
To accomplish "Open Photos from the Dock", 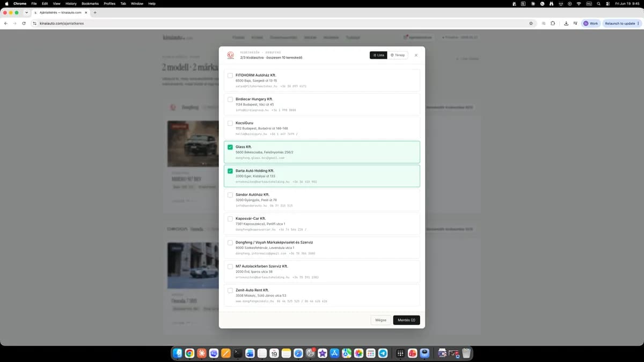I will tap(359, 353).
